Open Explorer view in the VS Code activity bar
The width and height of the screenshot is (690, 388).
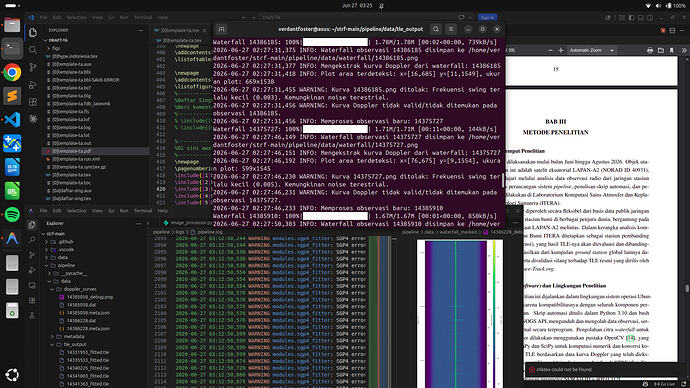(x=33, y=33)
